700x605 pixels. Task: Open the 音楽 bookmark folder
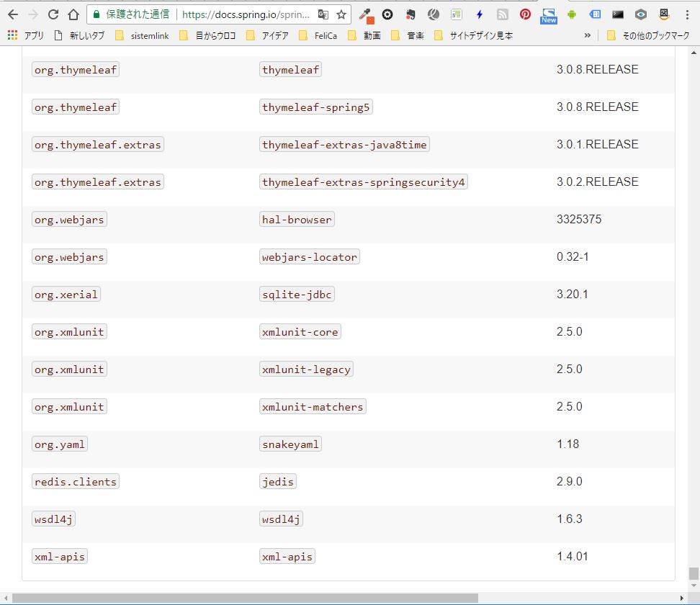coord(407,35)
